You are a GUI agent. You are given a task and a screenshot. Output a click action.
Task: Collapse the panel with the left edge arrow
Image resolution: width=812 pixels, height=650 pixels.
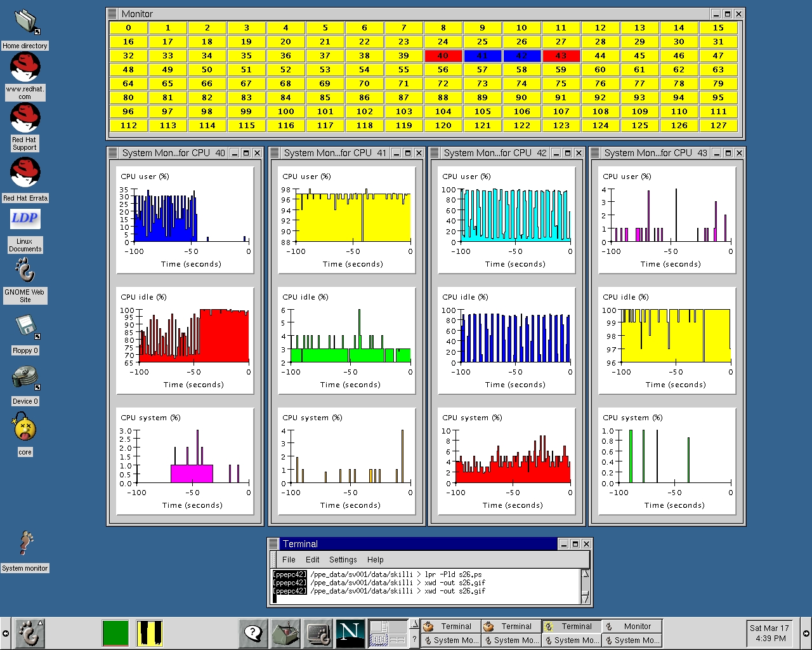6,633
